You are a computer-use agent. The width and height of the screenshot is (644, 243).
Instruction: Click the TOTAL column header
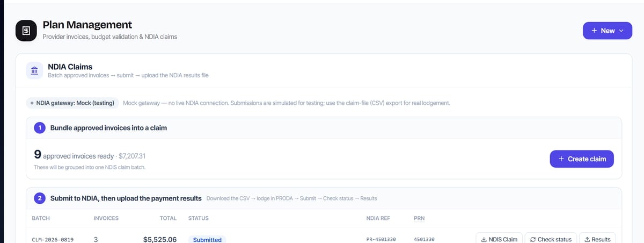[168, 218]
